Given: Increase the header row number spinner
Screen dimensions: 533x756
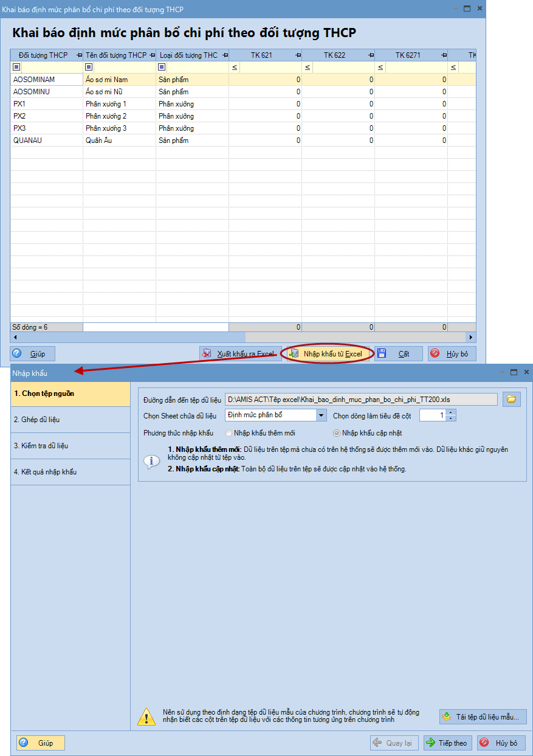Looking at the screenshot, I should coord(450,412).
